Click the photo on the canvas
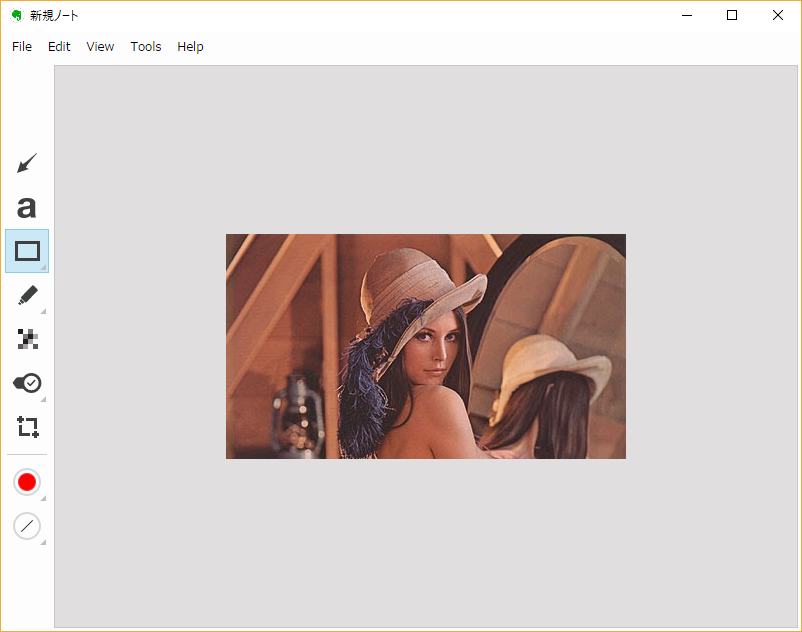The width and height of the screenshot is (802, 632). pos(426,347)
